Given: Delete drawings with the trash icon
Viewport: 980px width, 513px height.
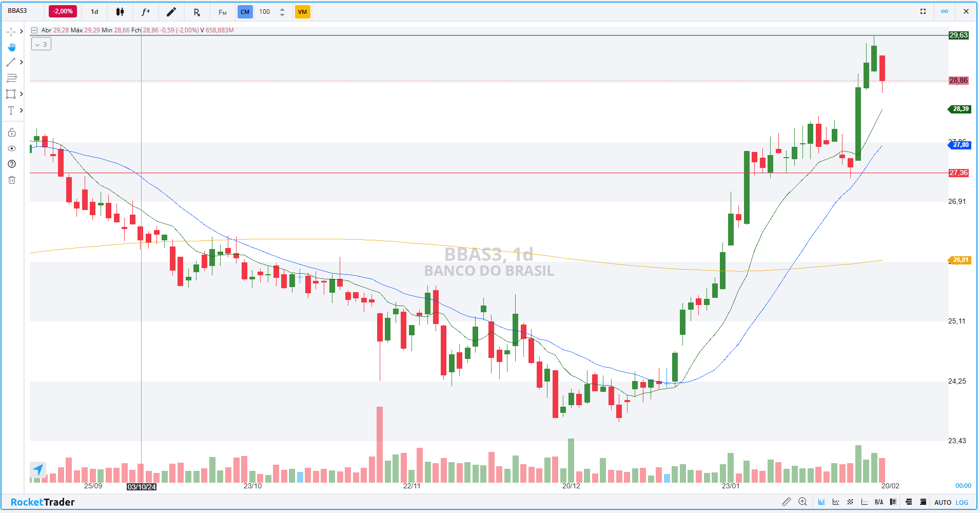Looking at the screenshot, I should point(12,180).
